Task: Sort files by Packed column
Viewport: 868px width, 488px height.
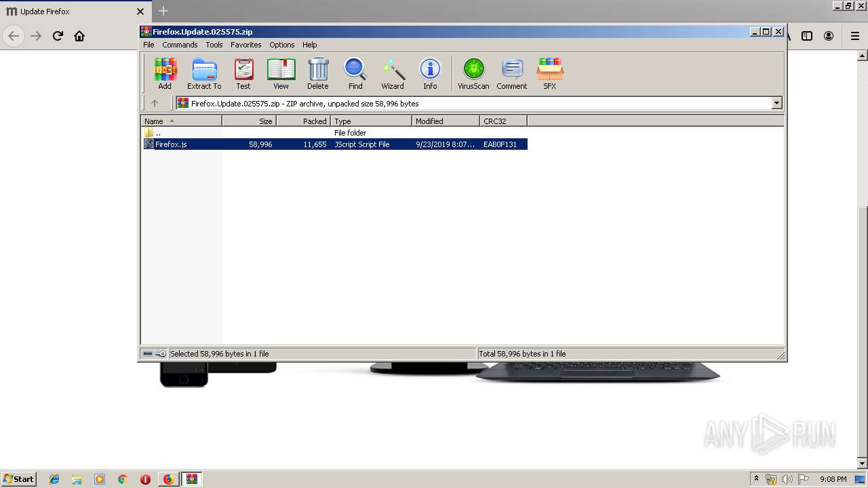Action: coord(303,121)
